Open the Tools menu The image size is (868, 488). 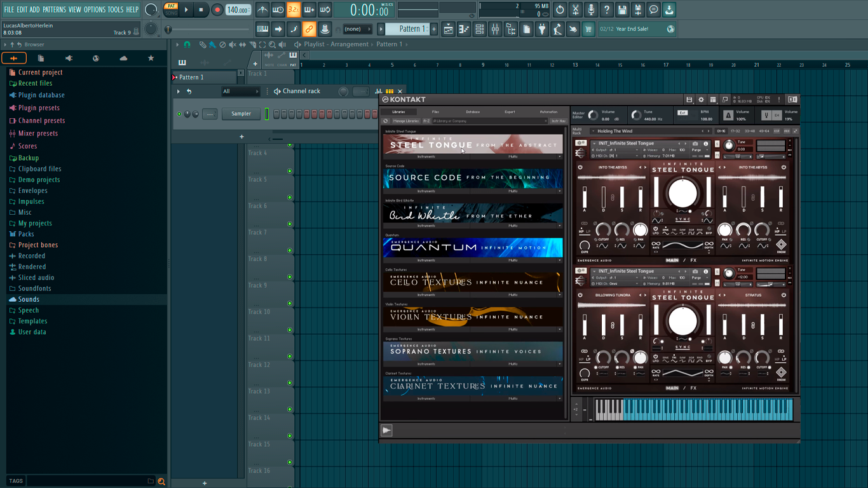pos(116,10)
